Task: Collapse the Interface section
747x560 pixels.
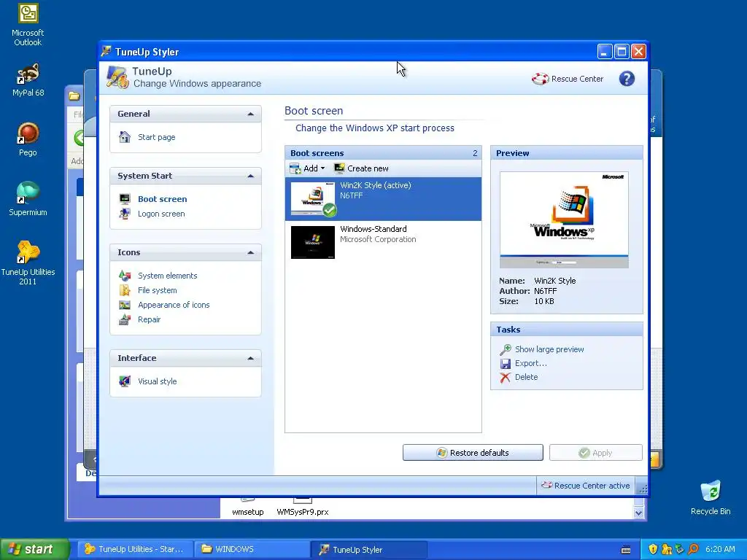Action: click(x=251, y=358)
